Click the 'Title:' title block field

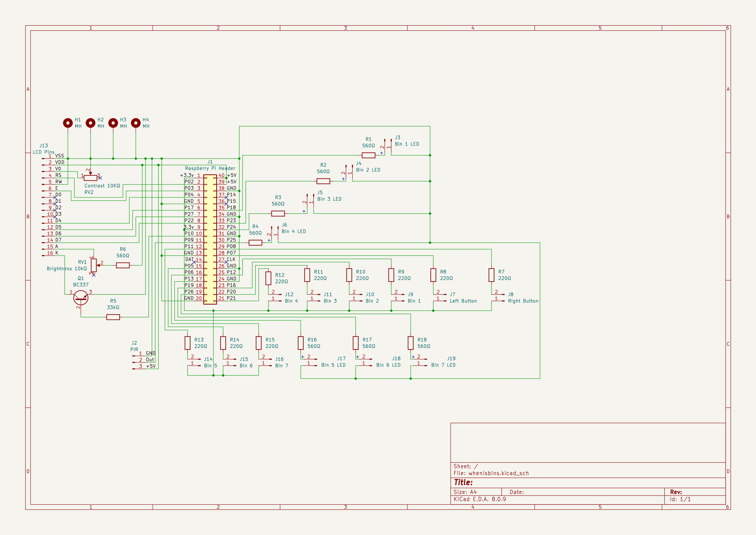[463, 483]
